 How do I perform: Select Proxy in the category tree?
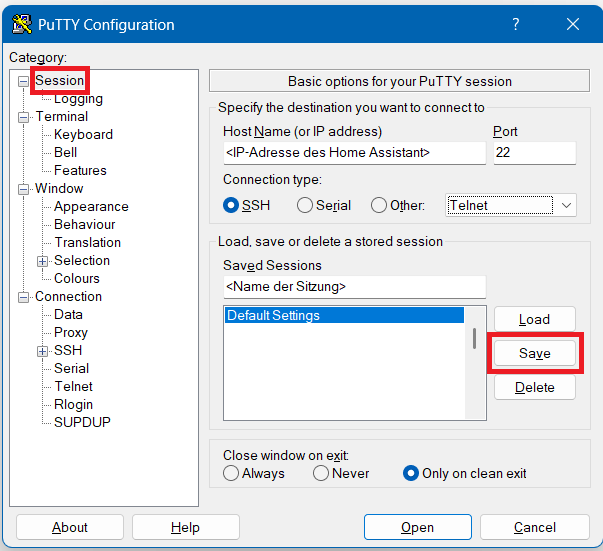[x=71, y=333]
